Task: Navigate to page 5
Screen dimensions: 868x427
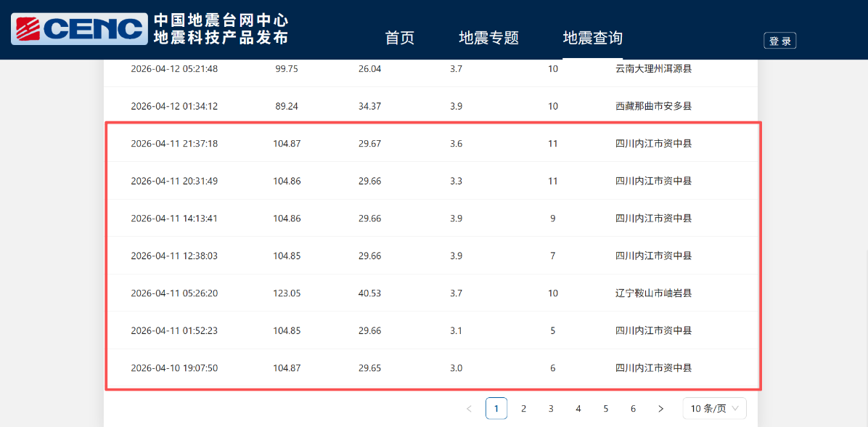Action: click(x=605, y=408)
